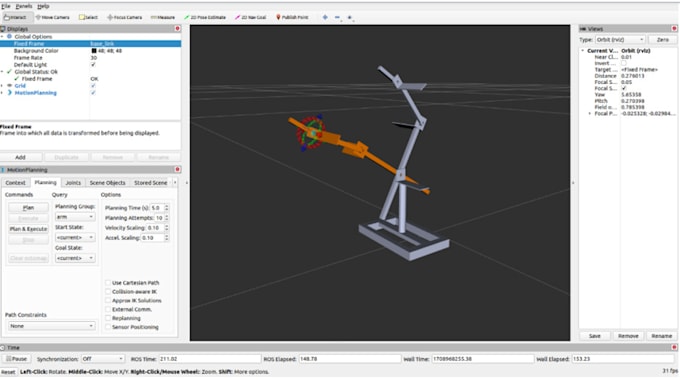Click the Plan button

coord(28,208)
